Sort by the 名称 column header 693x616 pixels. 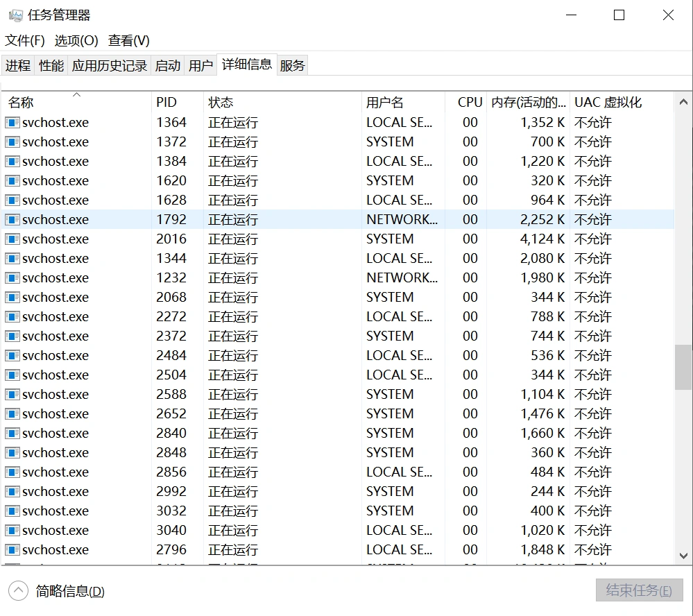(x=76, y=102)
